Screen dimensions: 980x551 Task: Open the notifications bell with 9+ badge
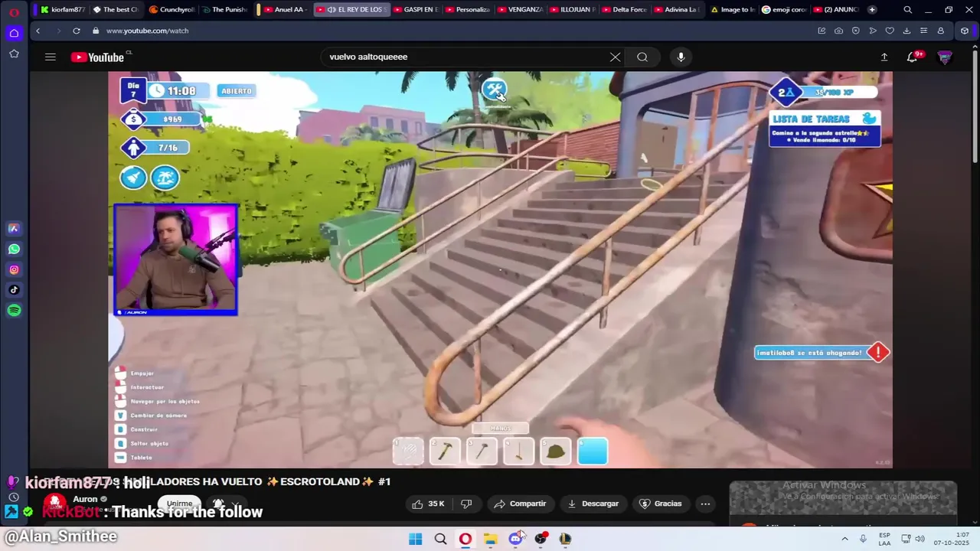pyautogui.click(x=912, y=57)
